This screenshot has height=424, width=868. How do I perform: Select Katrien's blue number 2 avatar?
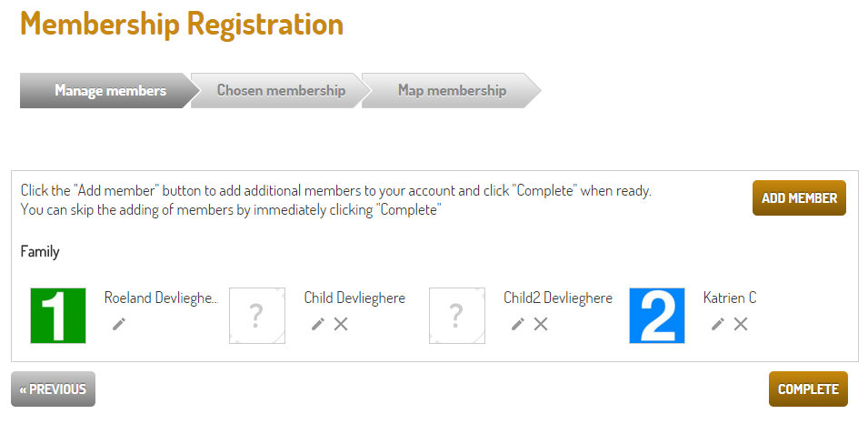(x=657, y=316)
